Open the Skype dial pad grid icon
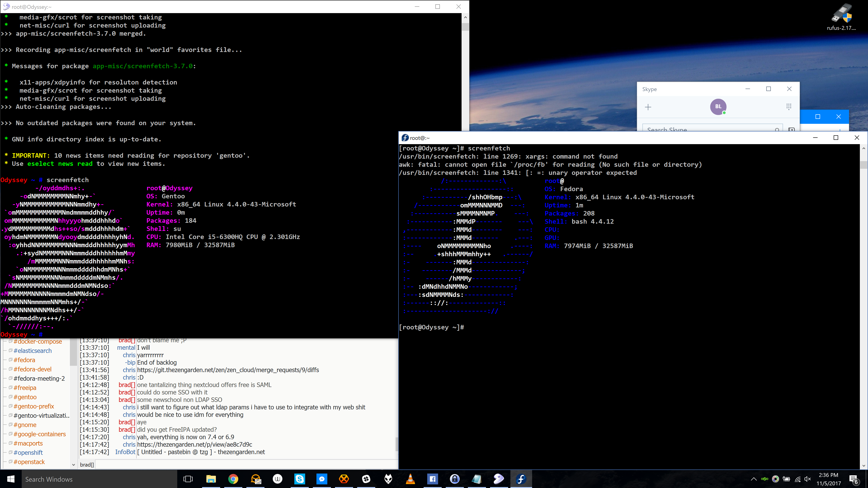The image size is (868, 488). (789, 107)
